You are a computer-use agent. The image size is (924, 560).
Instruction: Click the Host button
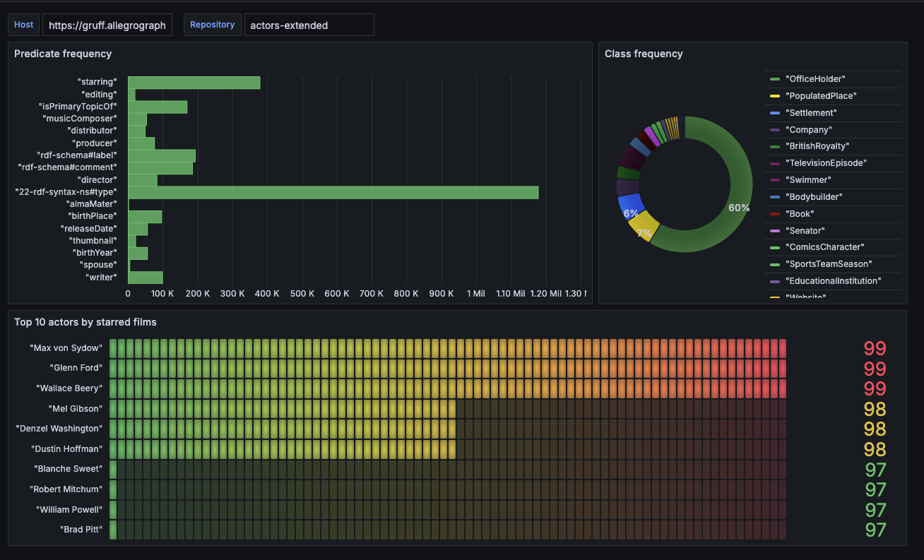pos(23,24)
